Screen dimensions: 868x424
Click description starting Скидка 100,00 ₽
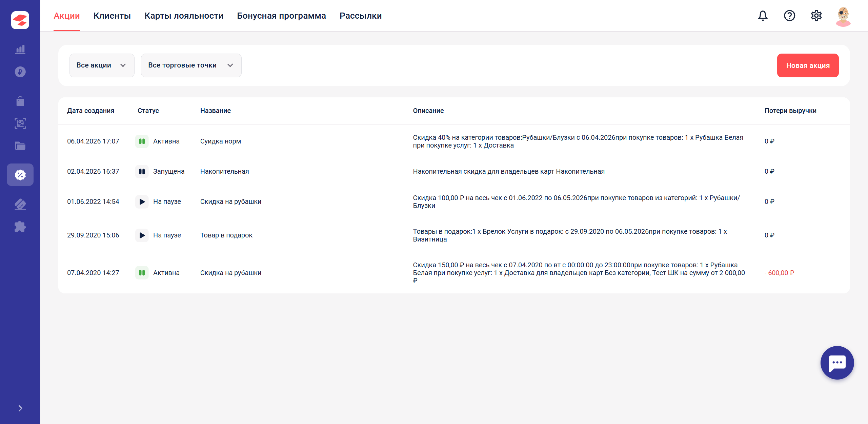577,202
